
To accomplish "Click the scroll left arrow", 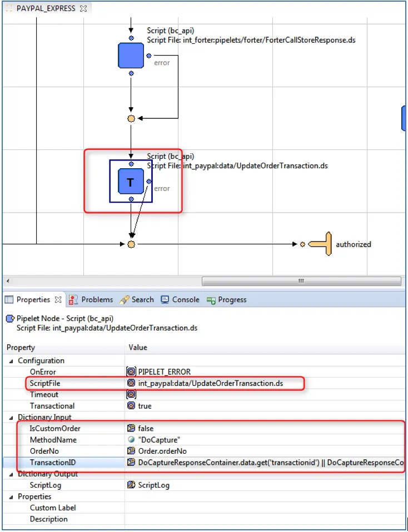I will tap(8, 281).
